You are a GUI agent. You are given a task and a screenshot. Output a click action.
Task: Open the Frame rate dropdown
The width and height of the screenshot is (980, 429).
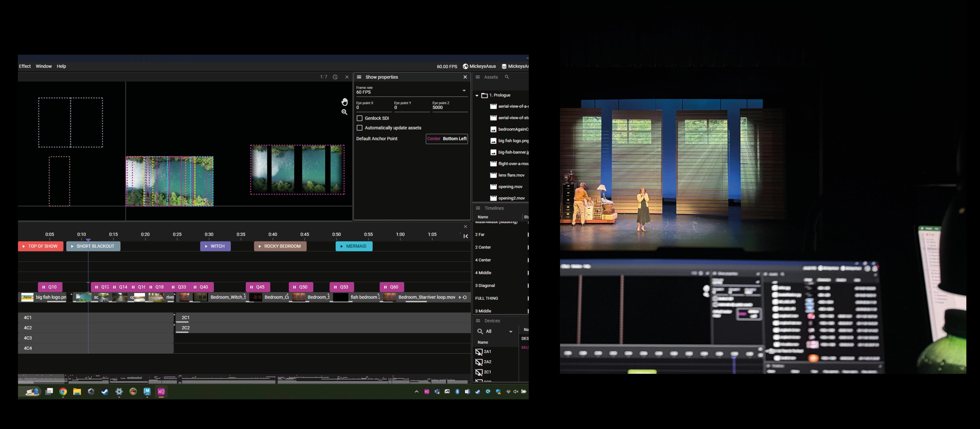click(464, 91)
